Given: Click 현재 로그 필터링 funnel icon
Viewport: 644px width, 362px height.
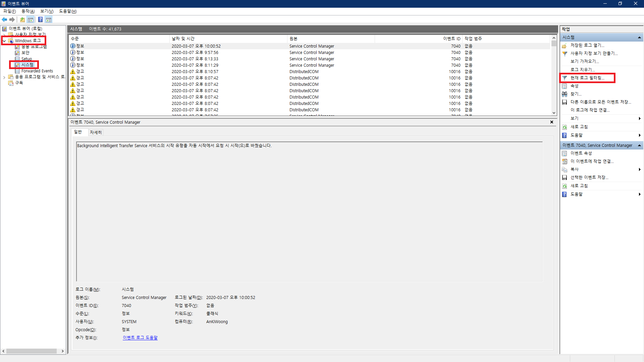Looking at the screenshot, I should pyautogui.click(x=565, y=78).
